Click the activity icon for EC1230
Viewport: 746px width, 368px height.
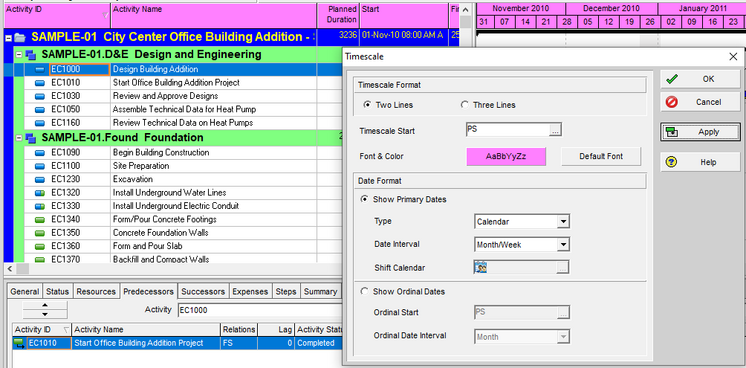(x=40, y=179)
